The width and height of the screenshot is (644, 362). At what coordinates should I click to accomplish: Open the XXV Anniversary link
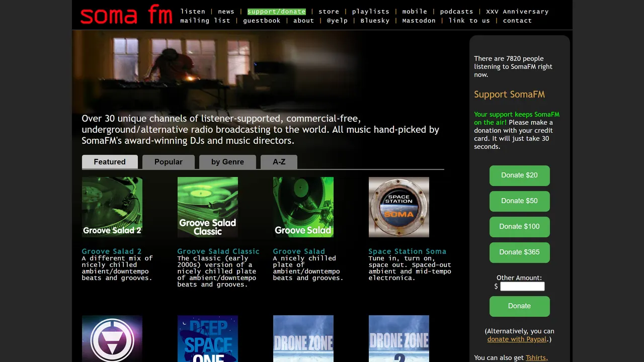(x=517, y=12)
